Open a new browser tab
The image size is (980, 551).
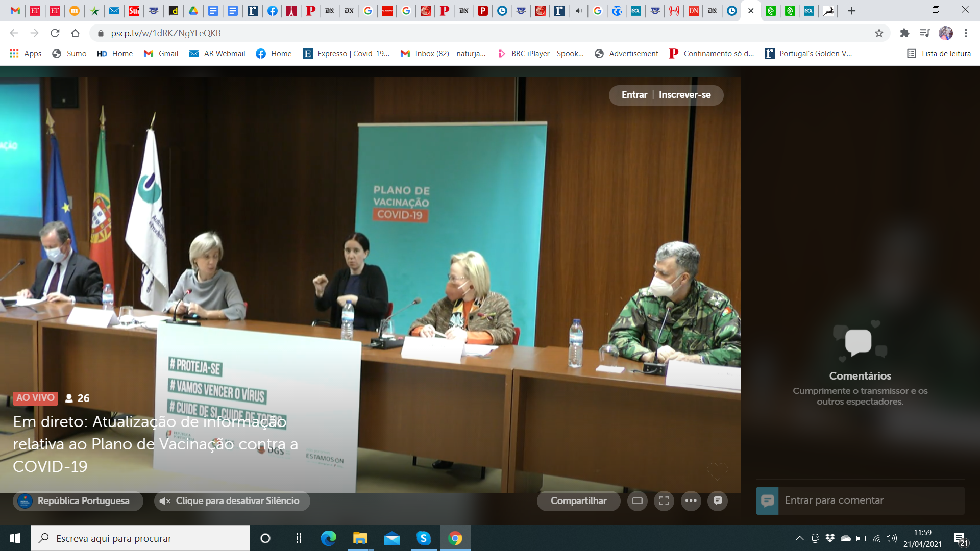click(x=851, y=11)
